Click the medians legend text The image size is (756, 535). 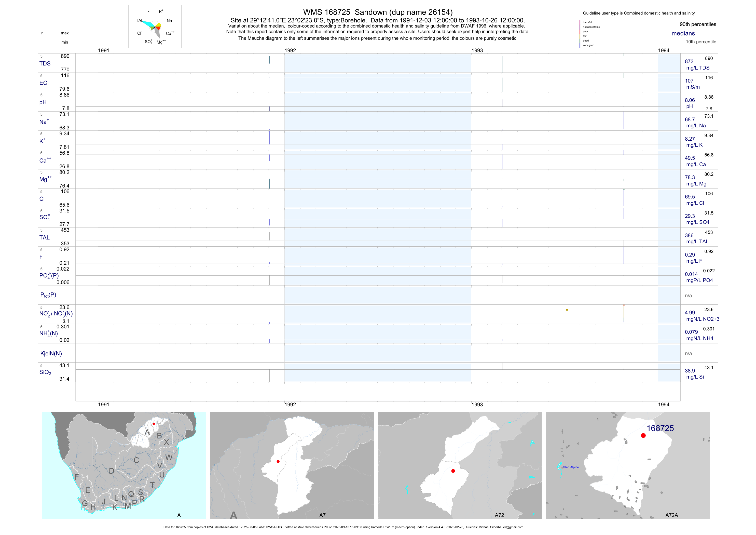pos(683,33)
